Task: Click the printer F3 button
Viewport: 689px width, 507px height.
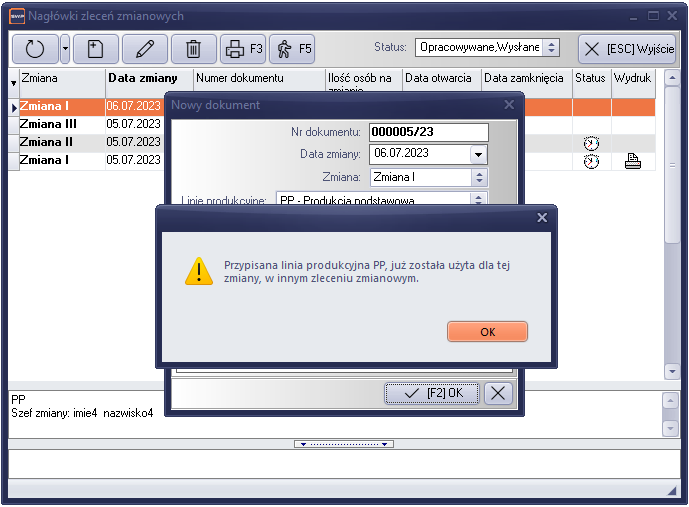Action: (x=243, y=48)
